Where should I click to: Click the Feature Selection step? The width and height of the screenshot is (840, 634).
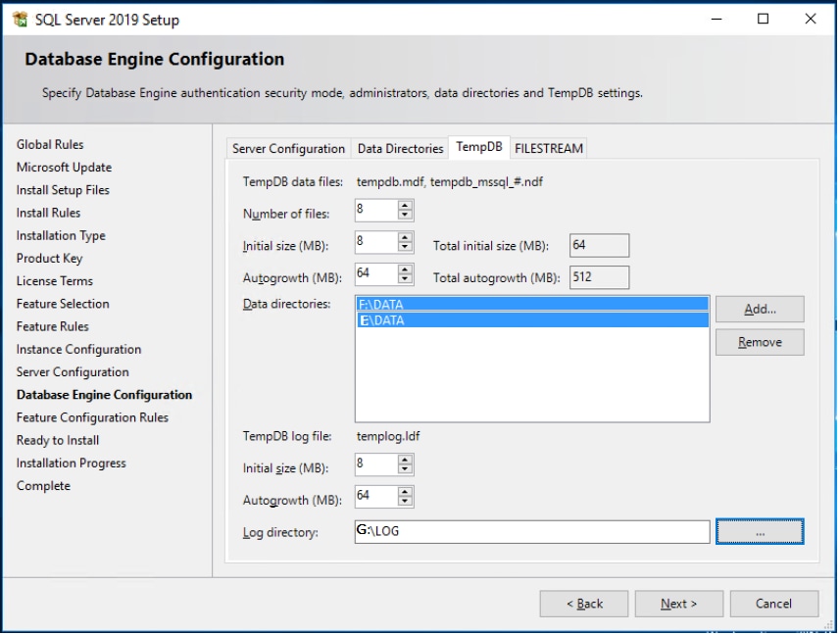click(63, 304)
